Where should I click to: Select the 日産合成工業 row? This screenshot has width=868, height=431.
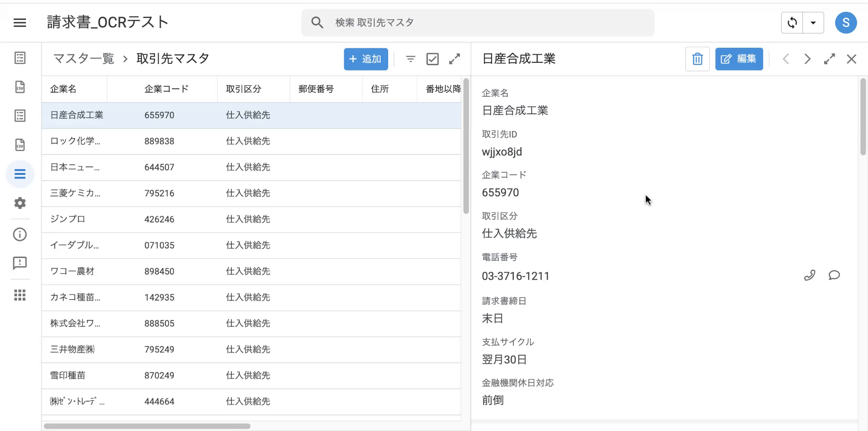[x=251, y=115]
